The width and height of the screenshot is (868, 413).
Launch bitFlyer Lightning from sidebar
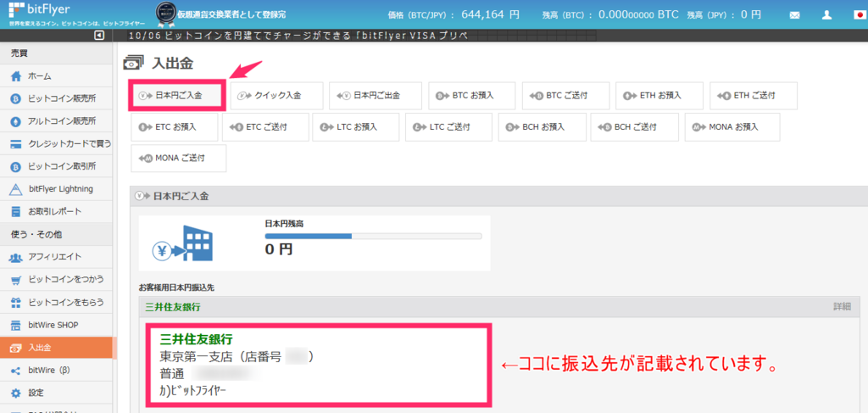(56, 189)
